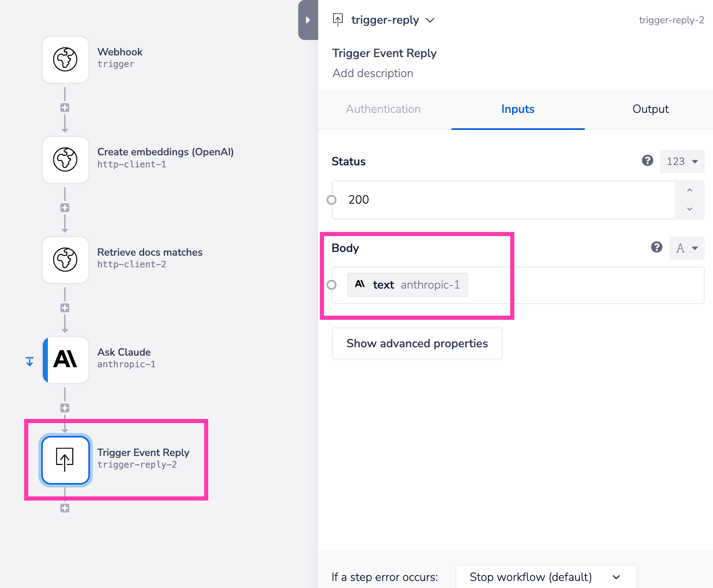The image size is (713, 588).
Task: Open the Ask Claude Anthropic step icon
Action: [x=65, y=360]
